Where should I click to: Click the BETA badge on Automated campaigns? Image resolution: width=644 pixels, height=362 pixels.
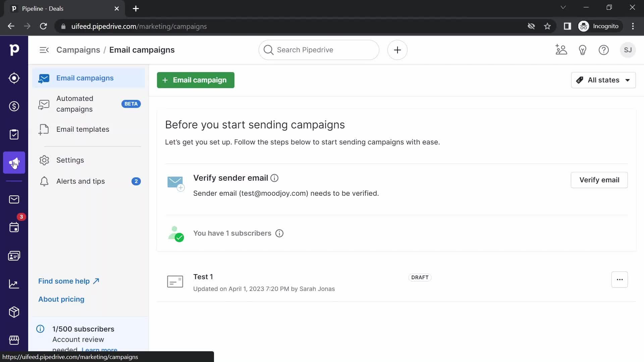point(131,104)
